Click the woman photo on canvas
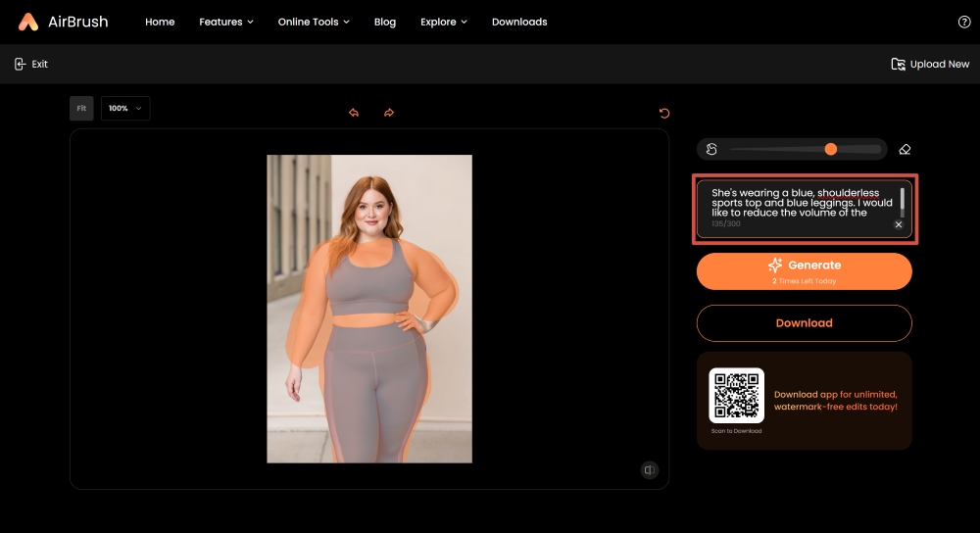 tap(369, 309)
